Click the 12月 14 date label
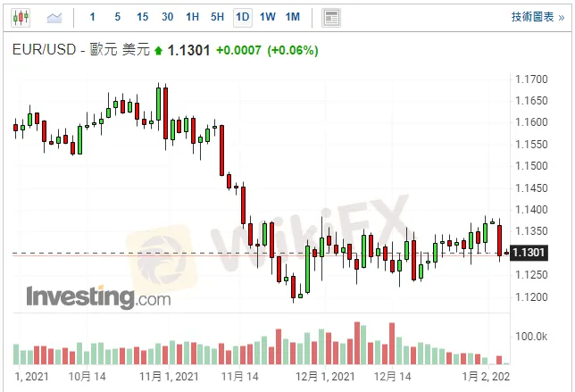The image size is (575, 392). pos(394,377)
